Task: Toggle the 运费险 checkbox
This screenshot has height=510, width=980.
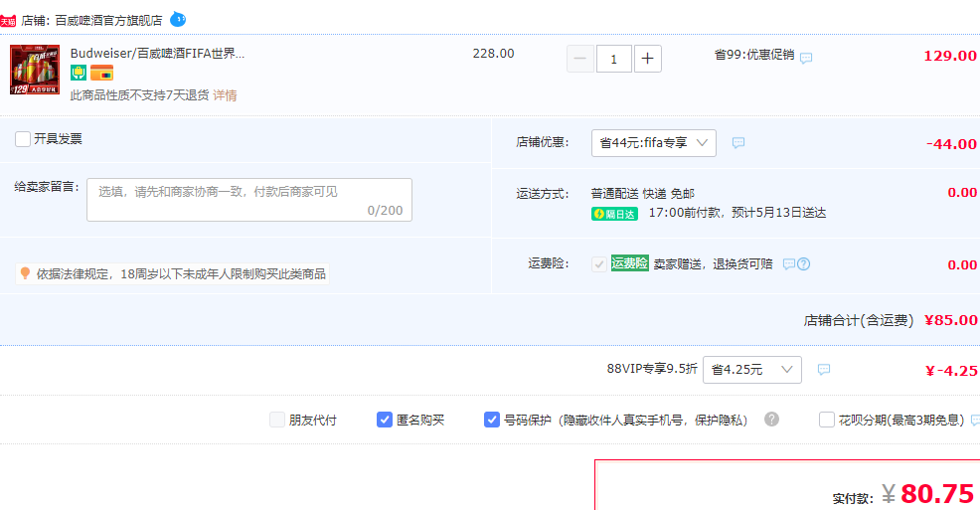Action: coord(598,263)
